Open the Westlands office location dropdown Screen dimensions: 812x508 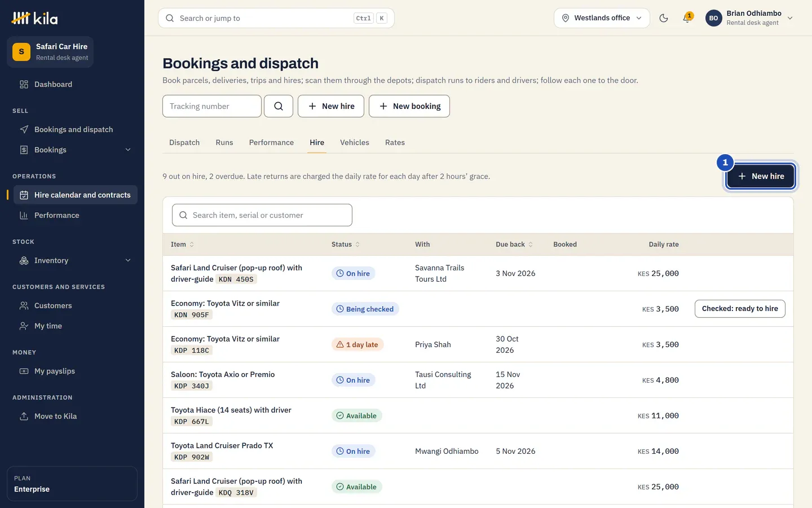point(602,18)
